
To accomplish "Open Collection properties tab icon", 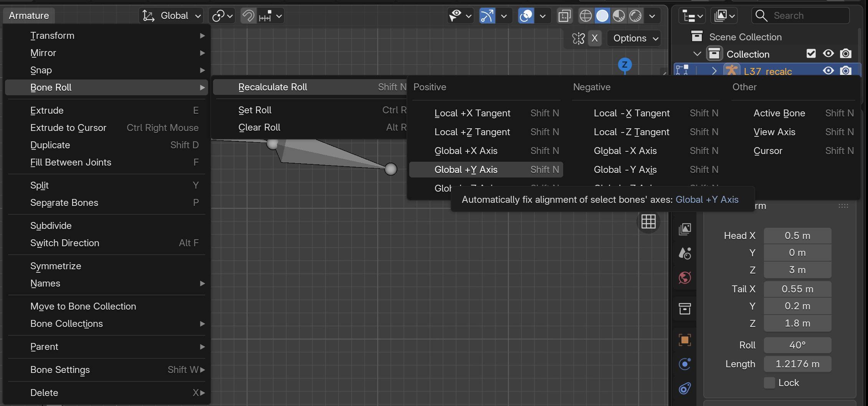I will pyautogui.click(x=685, y=308).
